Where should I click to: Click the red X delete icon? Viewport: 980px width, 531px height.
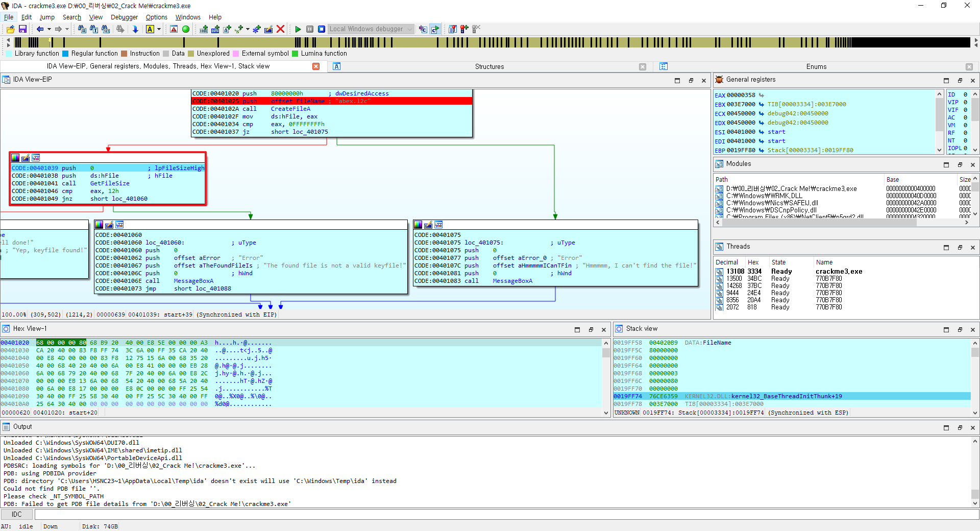tap(280, 29)
